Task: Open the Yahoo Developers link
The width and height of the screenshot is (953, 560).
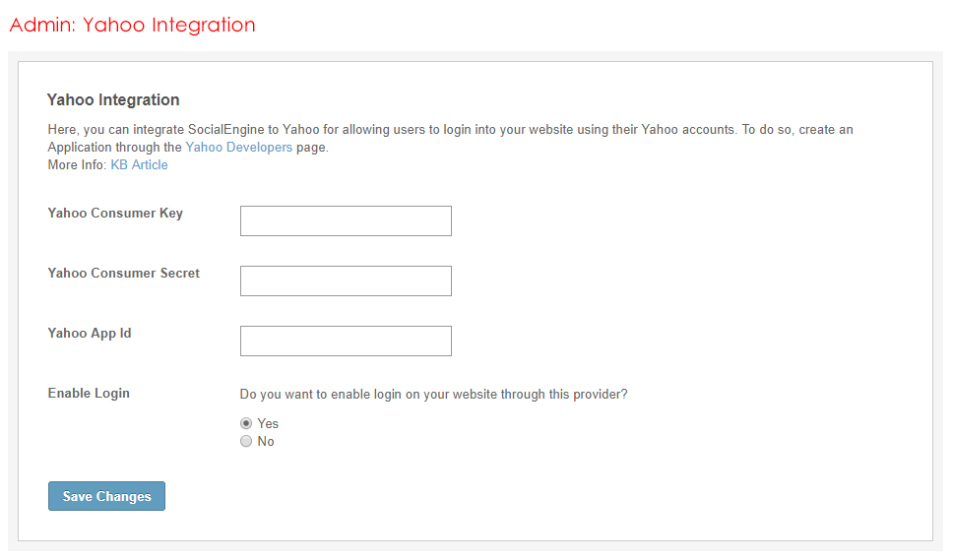Action: point(238,148)
